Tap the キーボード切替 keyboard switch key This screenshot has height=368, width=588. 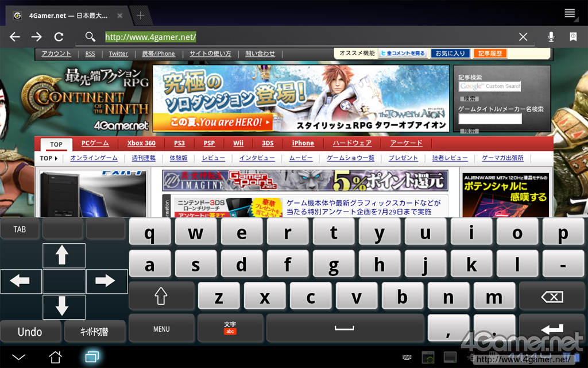95,332
